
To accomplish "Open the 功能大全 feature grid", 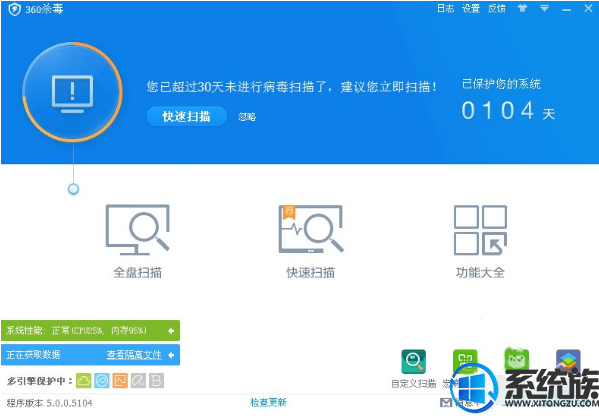I will 480,230.
